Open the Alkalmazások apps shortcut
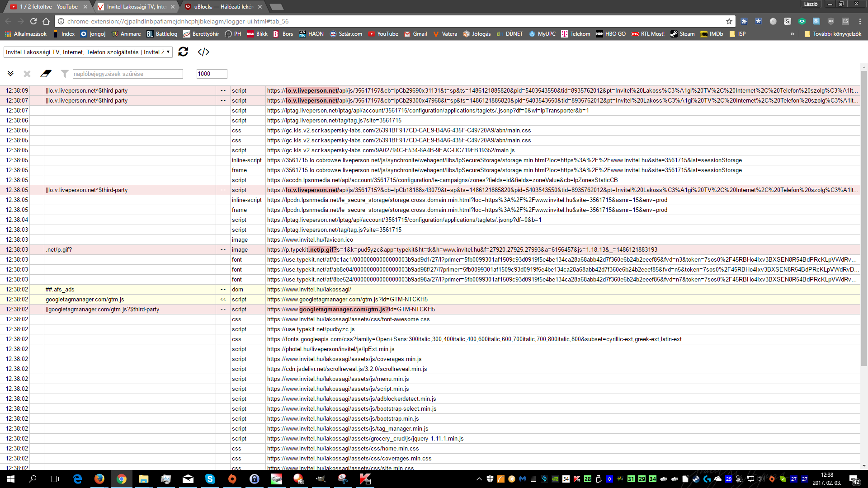This screenshot has height=488, width=868. pyautogui.click(x=26, y=34)
